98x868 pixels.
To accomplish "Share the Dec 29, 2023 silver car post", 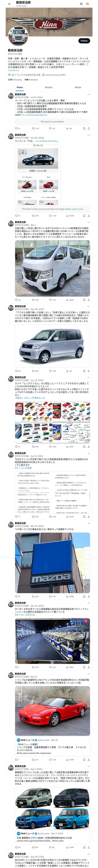I will (x=89, y=371).
